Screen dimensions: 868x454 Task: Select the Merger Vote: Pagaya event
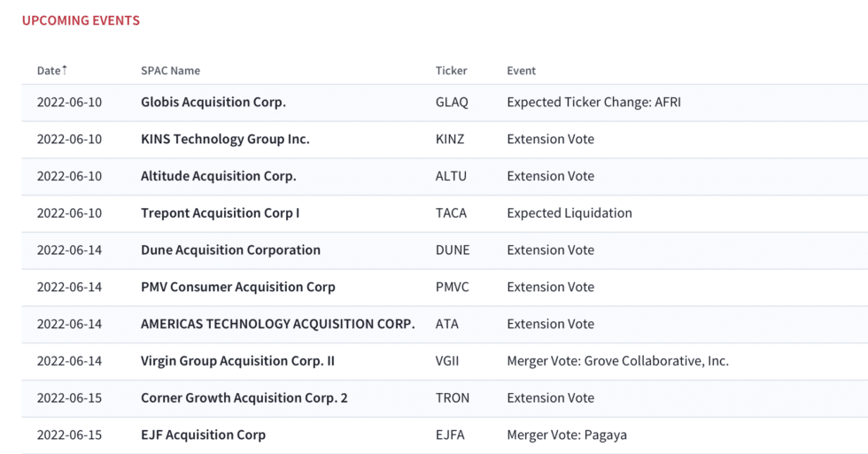[567, 435]
